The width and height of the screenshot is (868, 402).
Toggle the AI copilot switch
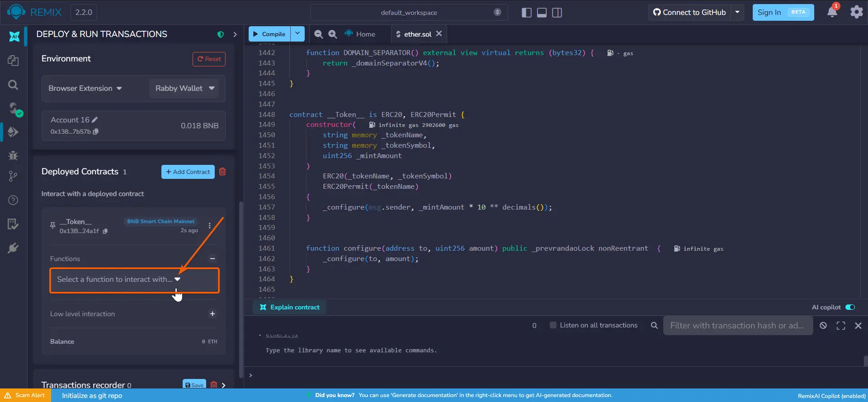pyautogui.click(x=850, y=307)
